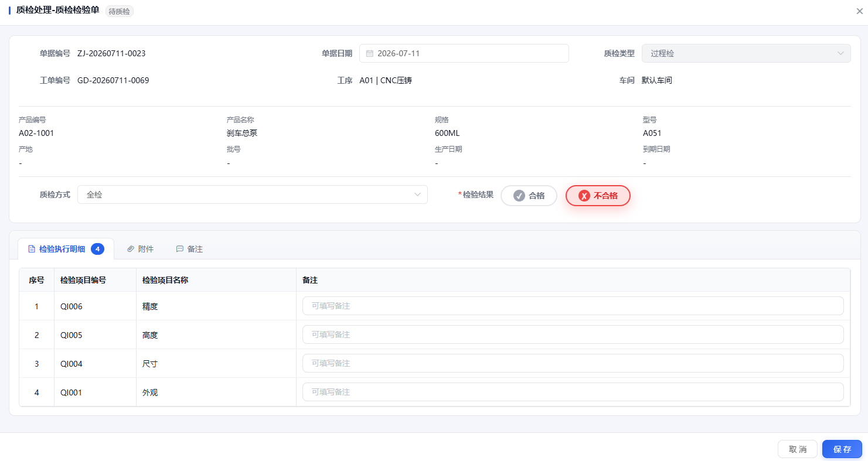Click the 型号 value A051

coord(652,133)
